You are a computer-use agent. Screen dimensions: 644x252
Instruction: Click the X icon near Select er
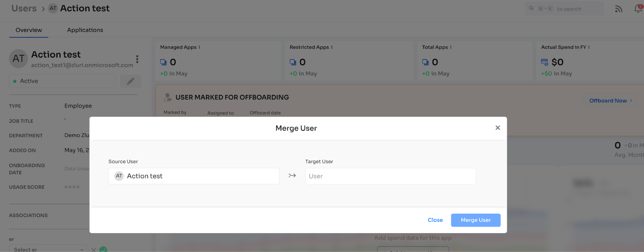coord(93,250)
